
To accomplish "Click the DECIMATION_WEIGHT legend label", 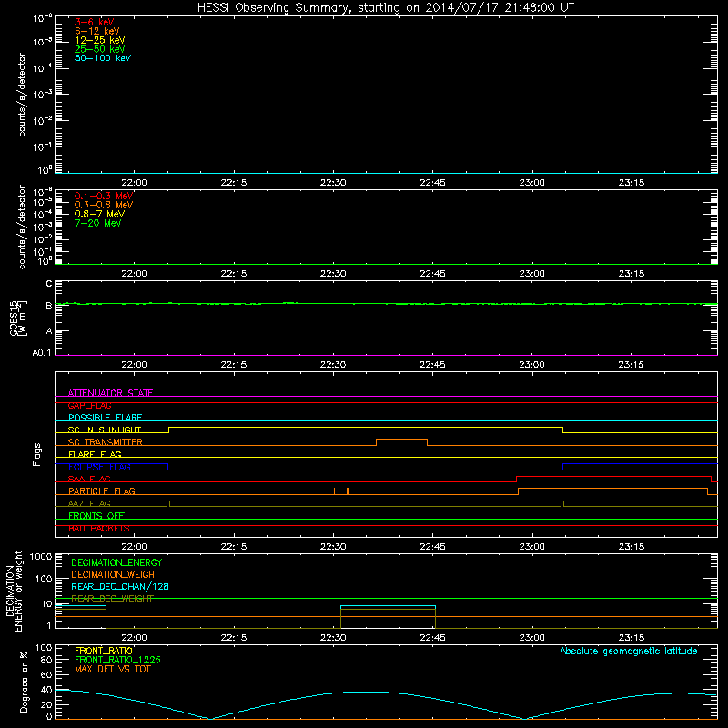I will tap(116, 574).
